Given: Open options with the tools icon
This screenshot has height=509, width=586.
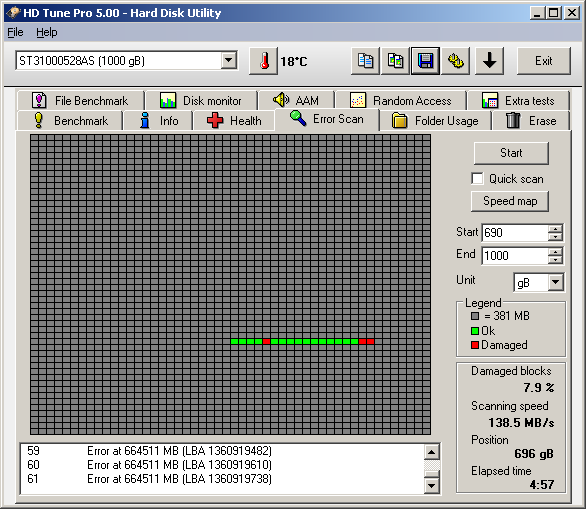Looking at the screenshot, I should point(455,61).
